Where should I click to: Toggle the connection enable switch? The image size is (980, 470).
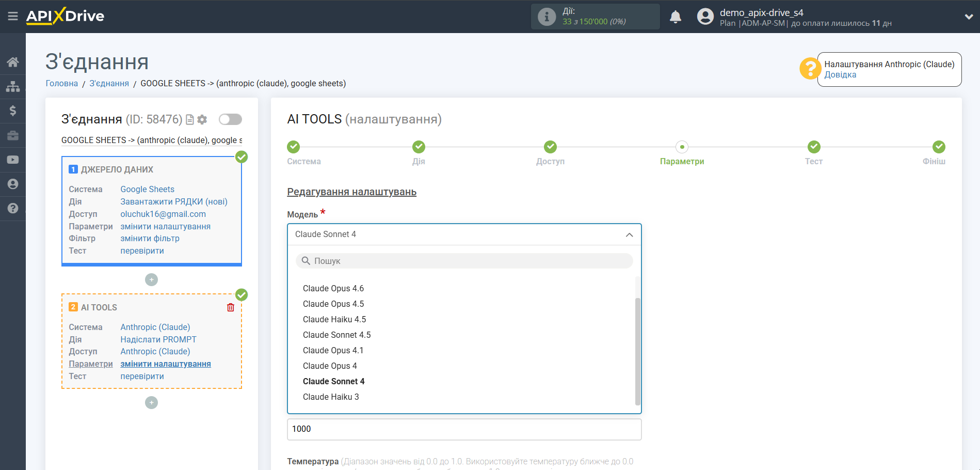tap(230, 120)
